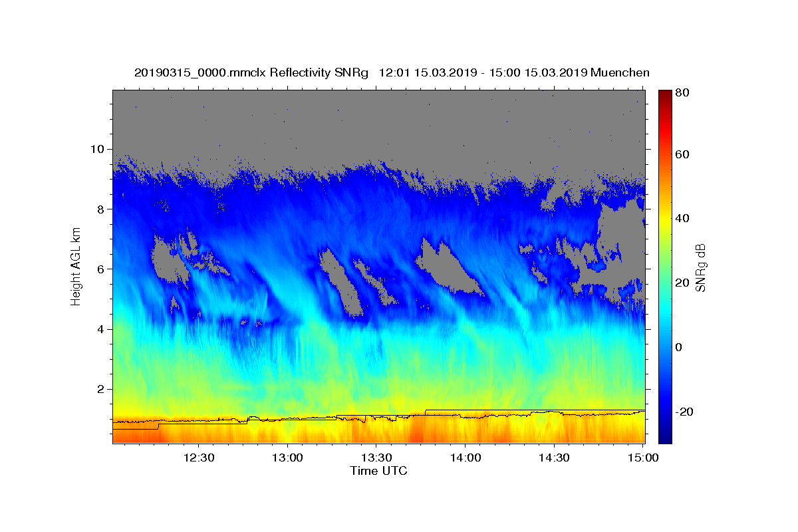Click the height tick label 4
Screen dimensions: 798x532
tap(102, 329)
